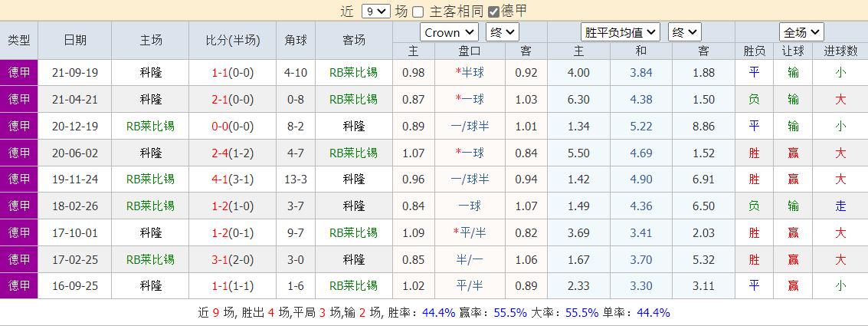The image size is (868, 326).
Task: Click the 一/球半 handicap in 20-12-19 row
Action: (470, 126)
